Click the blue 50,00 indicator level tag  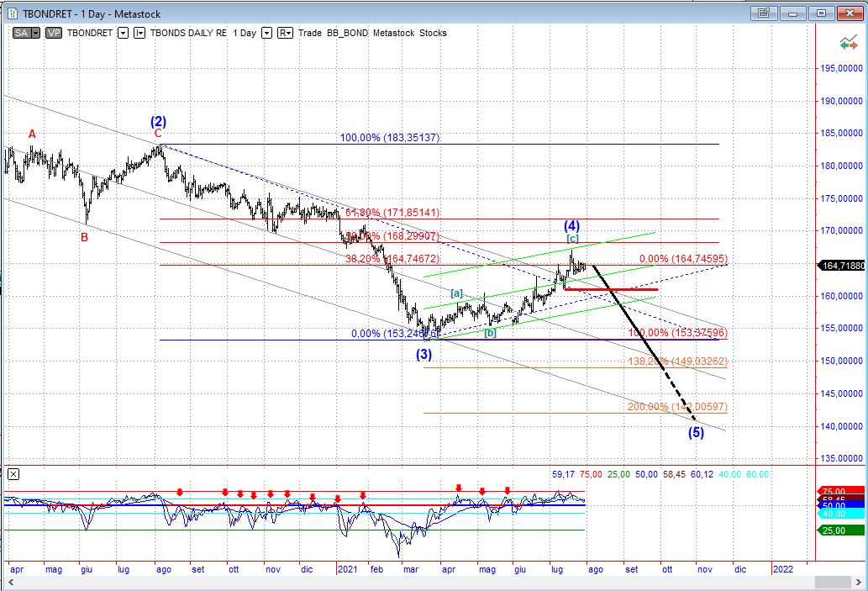(x=841, y=506)
